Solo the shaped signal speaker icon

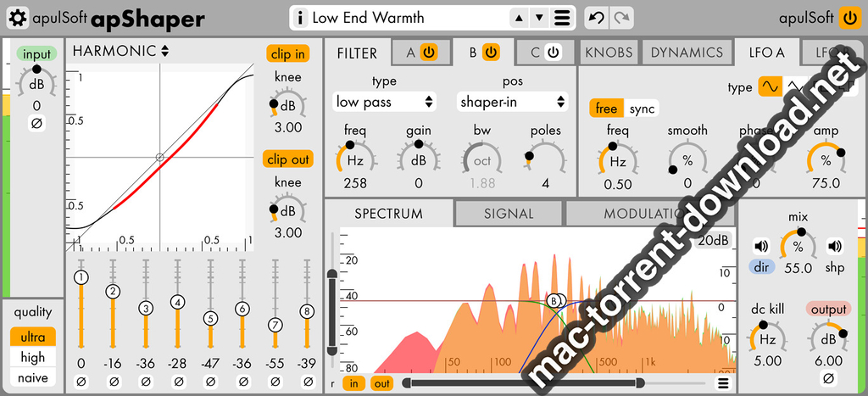pos(834,246)
